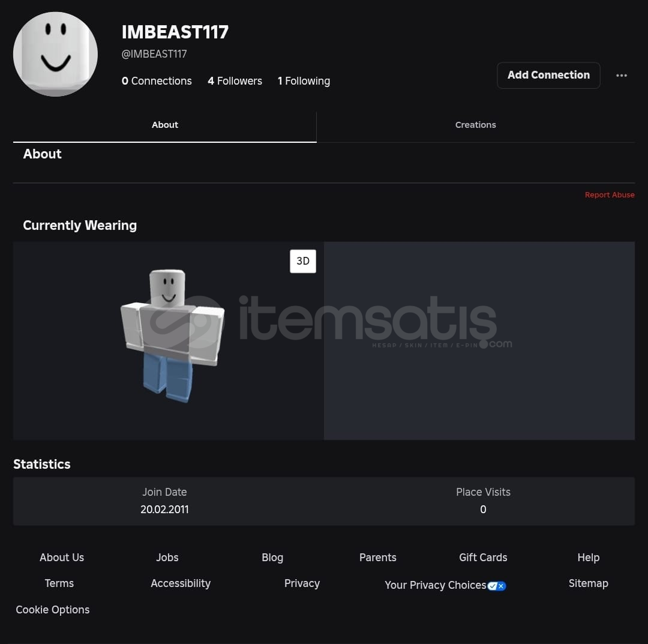The image size is (648, 644).
Task: Open the three-dot more options menu
Action: pos(621,75)
